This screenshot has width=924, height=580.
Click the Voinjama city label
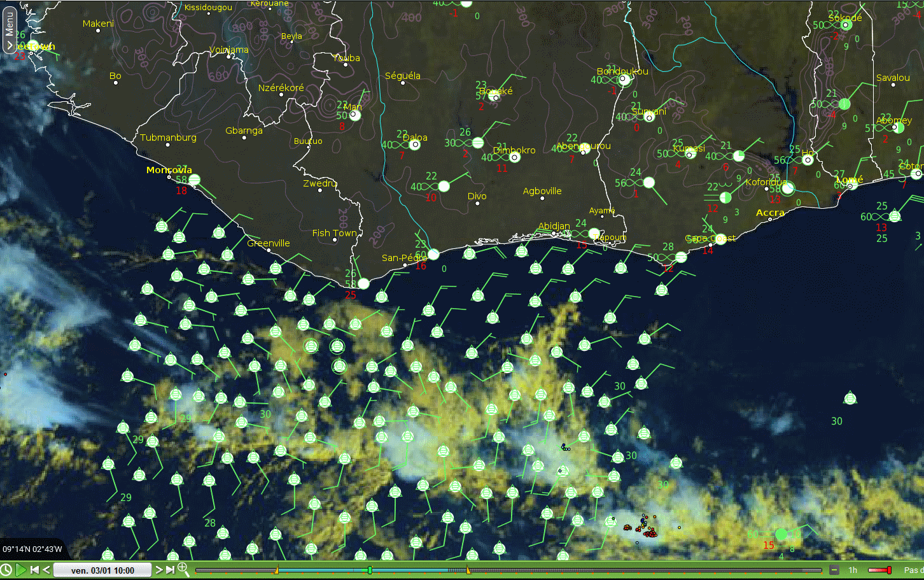[229, 50]
